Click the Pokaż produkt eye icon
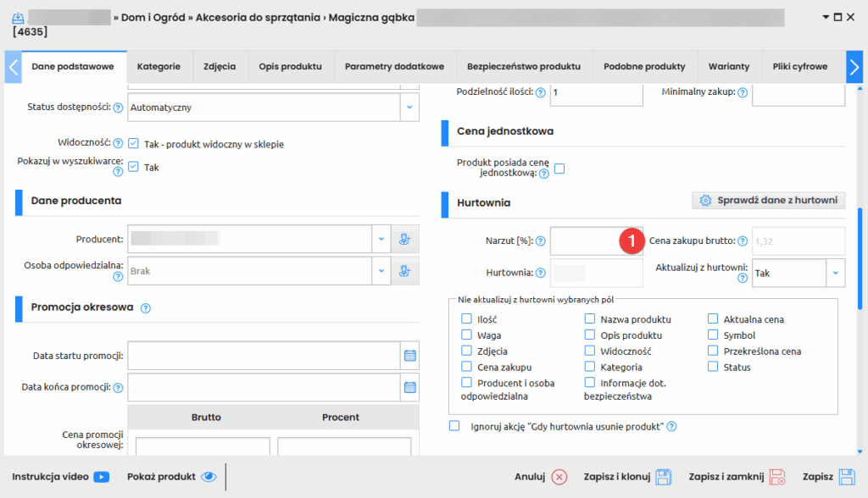The width and height of the screenshot is (868, 498). (209, 477)
